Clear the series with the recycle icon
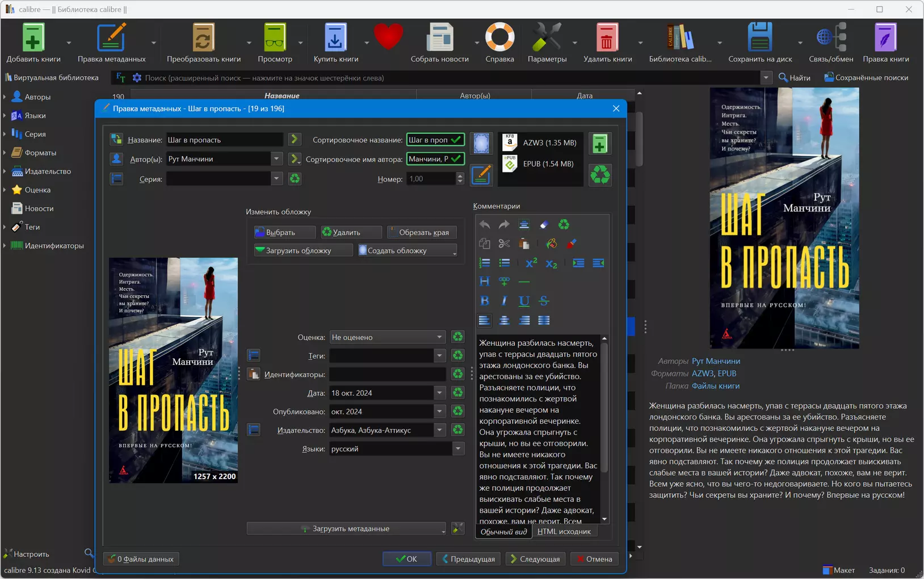 coord(295,179)
